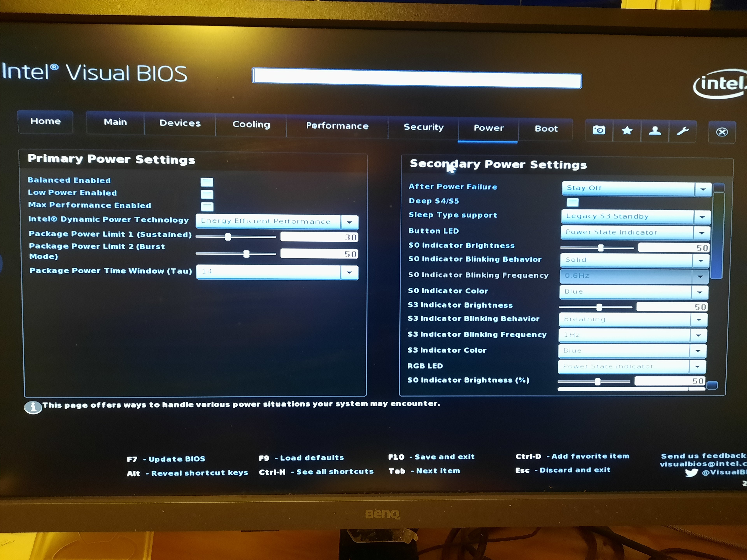Image resolution: width=747 pixels, height=560 pixels.
Task: Enable the Balanced Enabled checkbox
Action: 207,182
